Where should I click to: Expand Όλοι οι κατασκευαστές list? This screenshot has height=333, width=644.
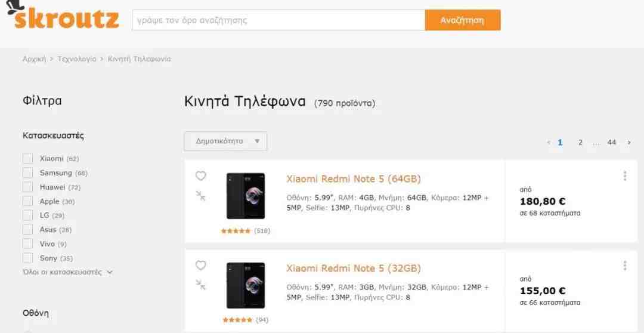pos(68,272)
